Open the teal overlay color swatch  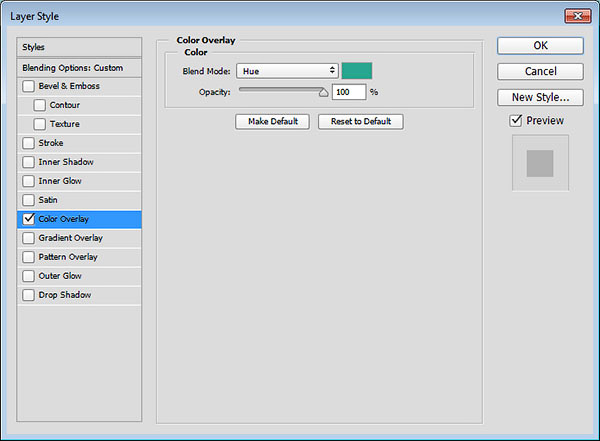[x=357, y=71]
